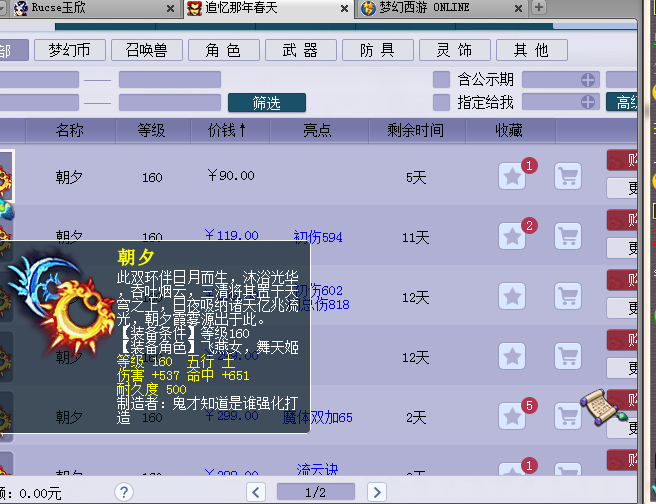Click upper-left filter range input field
The image size is (656, 504).
39,79
